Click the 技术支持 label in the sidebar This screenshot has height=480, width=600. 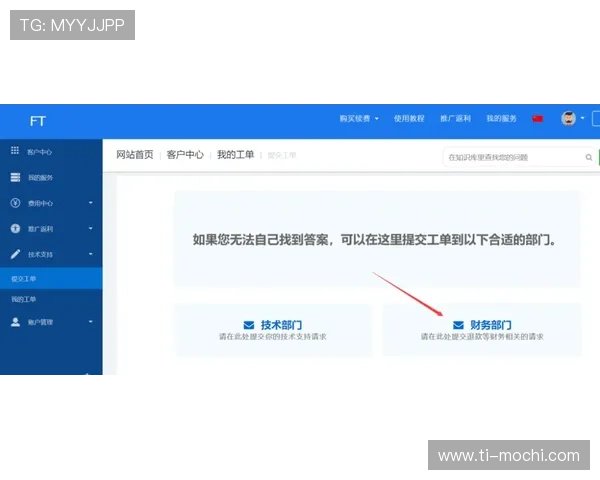[40, 255]
